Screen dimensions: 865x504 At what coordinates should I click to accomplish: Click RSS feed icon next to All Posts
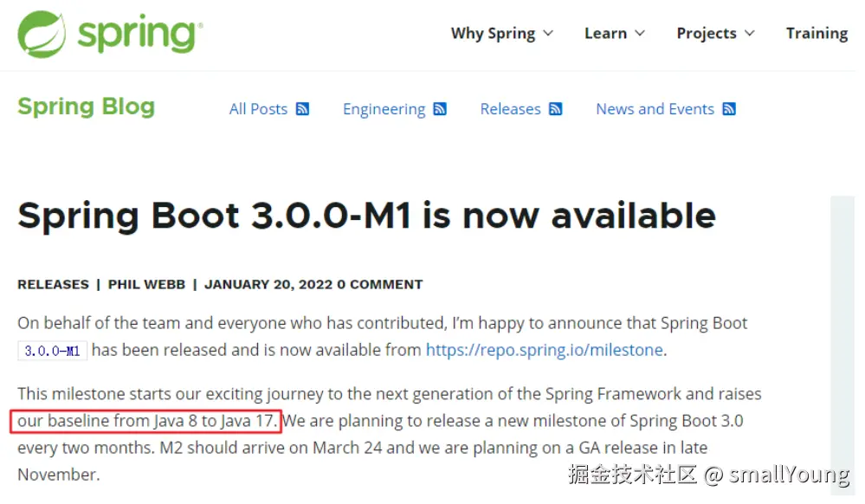302,109
